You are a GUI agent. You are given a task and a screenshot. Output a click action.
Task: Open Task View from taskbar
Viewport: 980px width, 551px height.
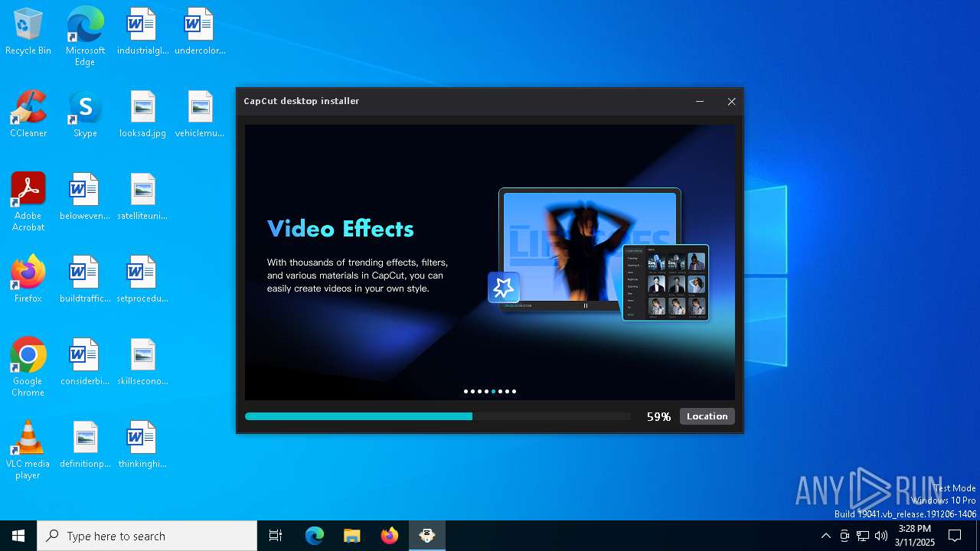(276, 536)
